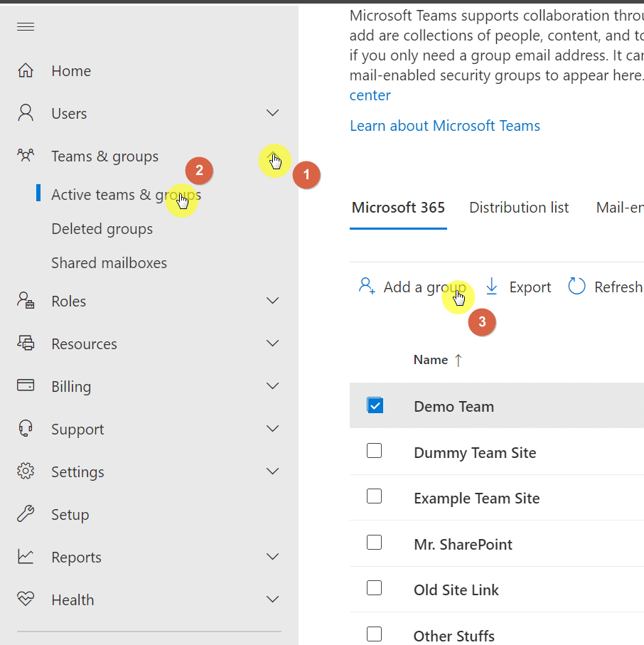
Task: Click the Resources printer icon
Action: click(x=26, y=343)
